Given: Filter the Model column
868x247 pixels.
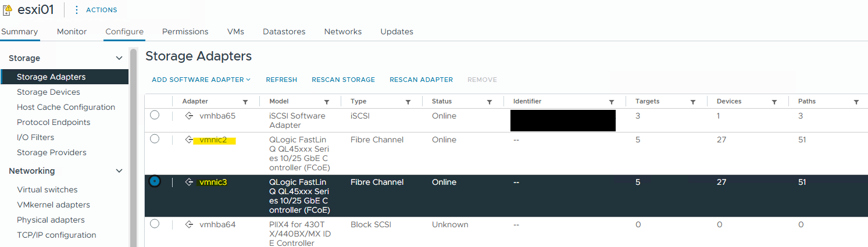Looking at the screenshot, I should click(x=327, y=102).
